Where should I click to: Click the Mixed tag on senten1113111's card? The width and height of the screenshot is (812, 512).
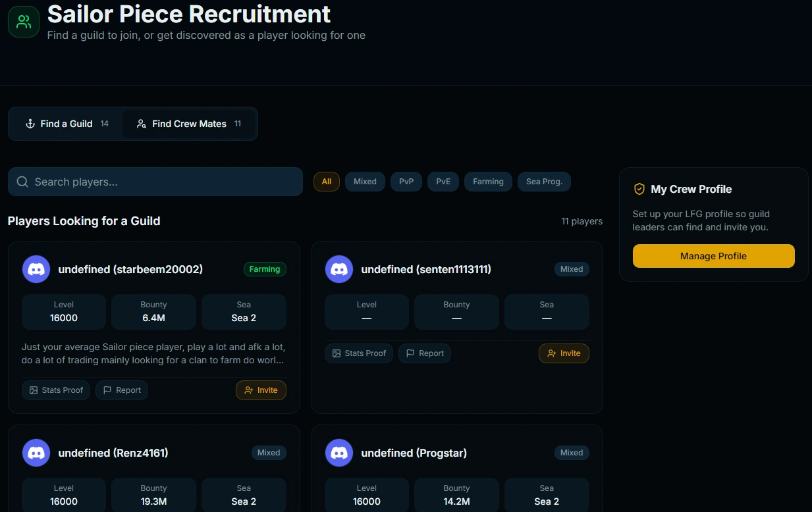tap(572, 269)
